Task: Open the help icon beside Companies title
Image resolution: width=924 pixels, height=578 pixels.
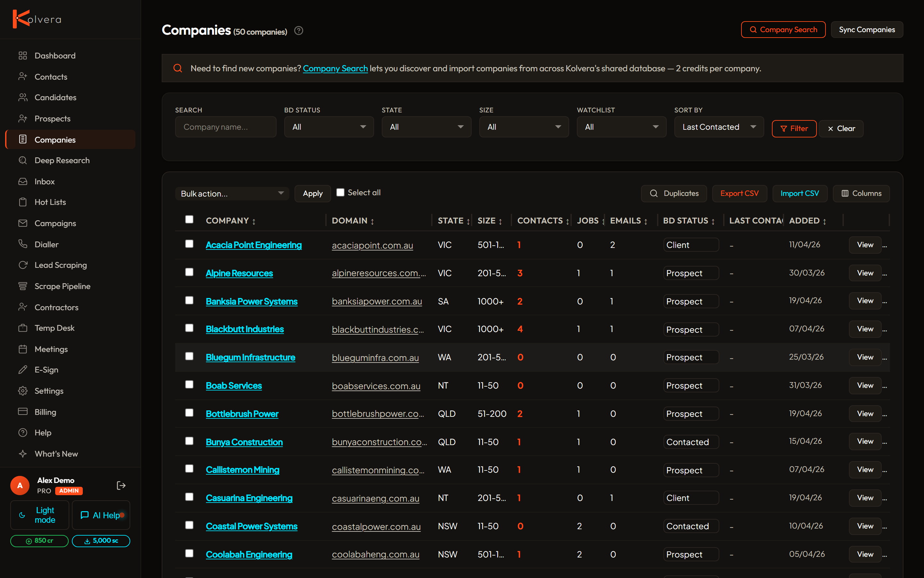Action: tap(299, 31)
